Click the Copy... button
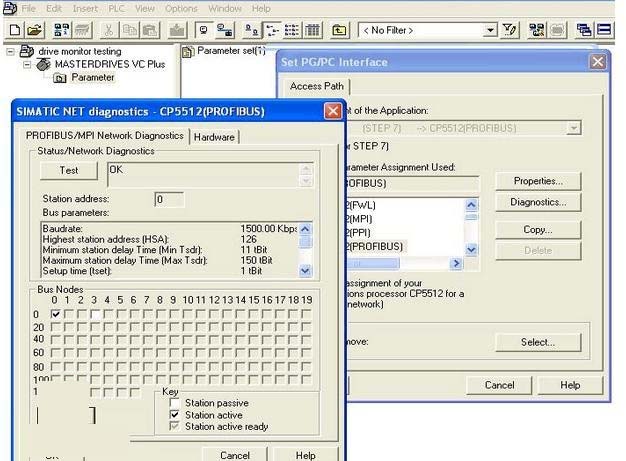Screen dimensions: 626x461 [538, 230]
